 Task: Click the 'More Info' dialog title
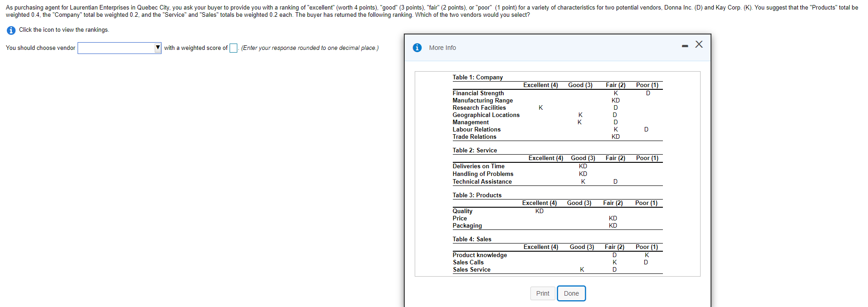(442, 48)
